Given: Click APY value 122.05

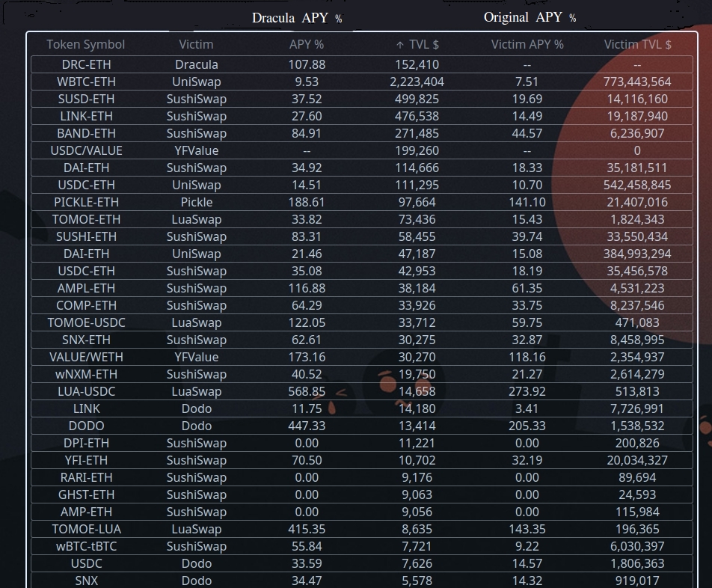Looking at the screenshot, I should tap(307, 323).
